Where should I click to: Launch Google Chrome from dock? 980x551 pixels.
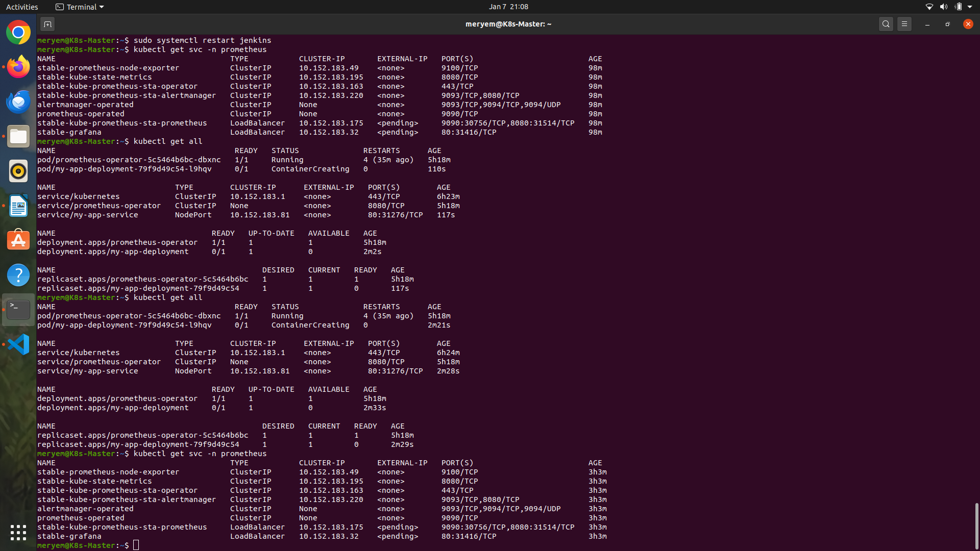18,33
